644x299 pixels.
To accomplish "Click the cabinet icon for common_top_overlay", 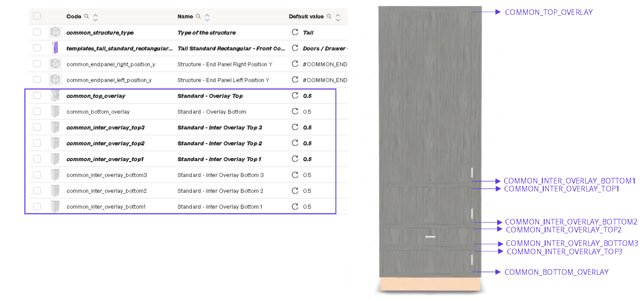I will (55, 95).
